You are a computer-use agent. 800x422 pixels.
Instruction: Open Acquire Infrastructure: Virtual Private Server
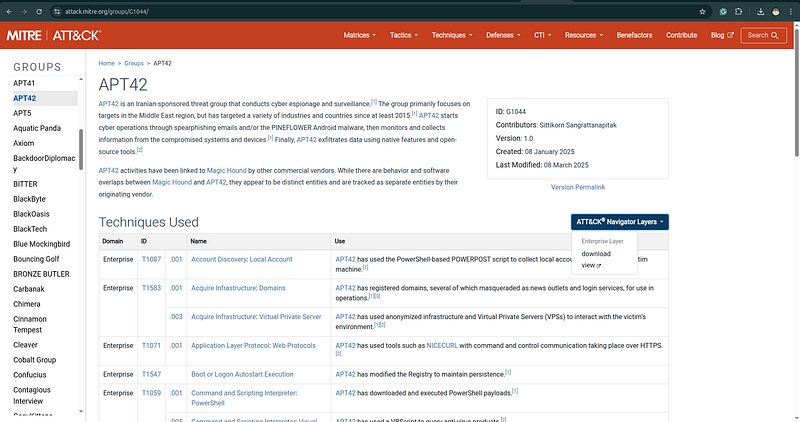click(x=256, y=316)
